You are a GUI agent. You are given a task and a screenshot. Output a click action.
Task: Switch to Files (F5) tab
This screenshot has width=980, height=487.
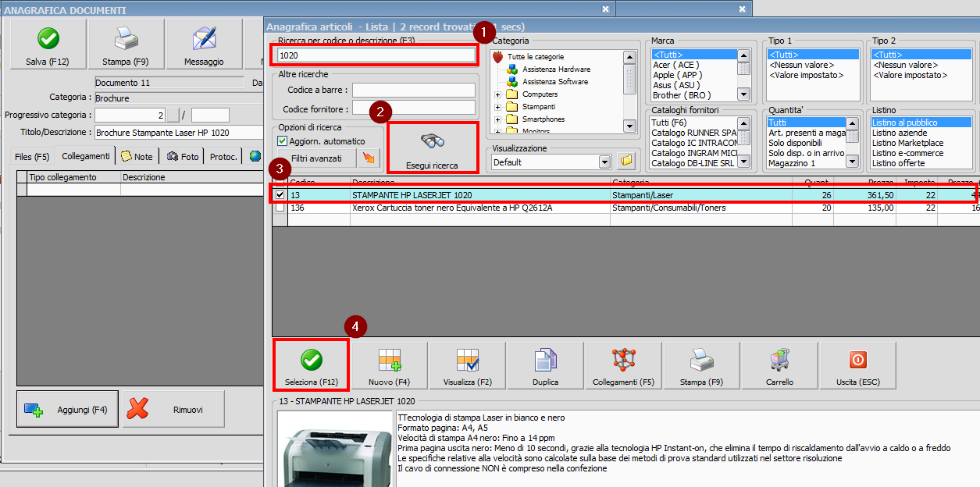click(x=31, y=157)
